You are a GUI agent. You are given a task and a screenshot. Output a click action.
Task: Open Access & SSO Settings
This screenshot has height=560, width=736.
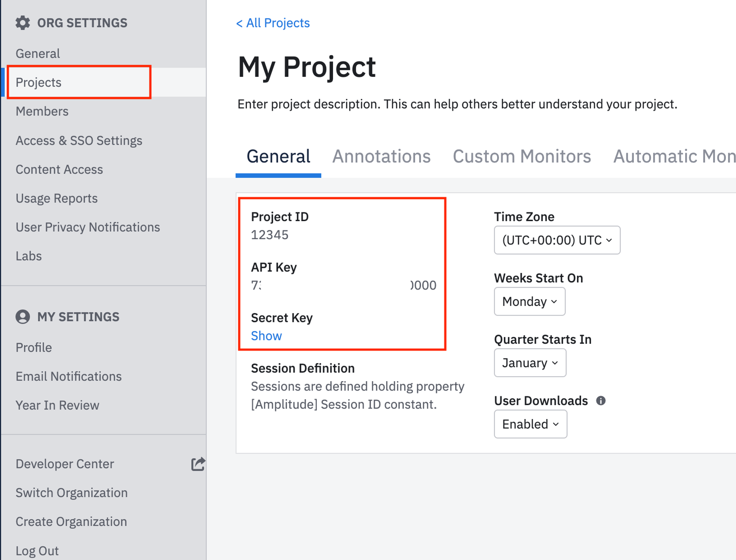[x=79, y=141]
